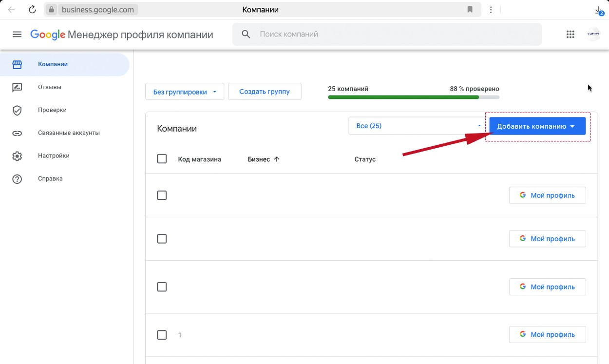Open the account avatar menu
Image resolution: width=609 pixels, height=364 pixels.
593,35
